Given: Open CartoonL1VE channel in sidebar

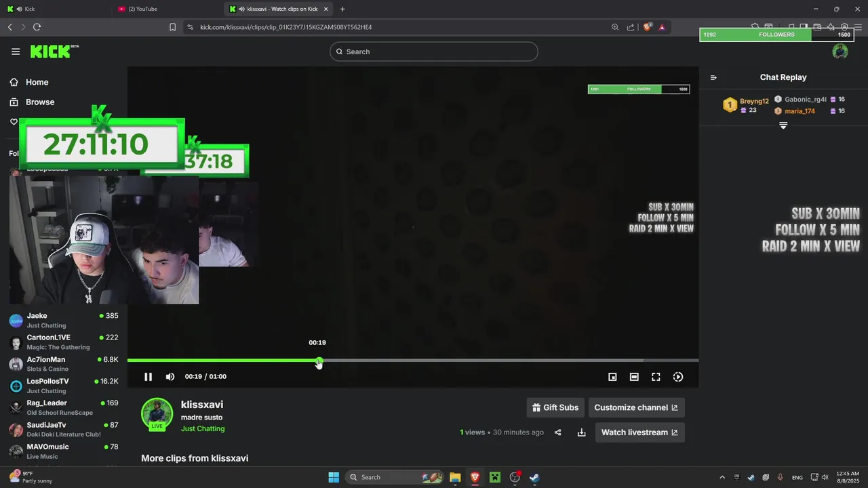Looking at the screenshot, I should pos(63,342).
